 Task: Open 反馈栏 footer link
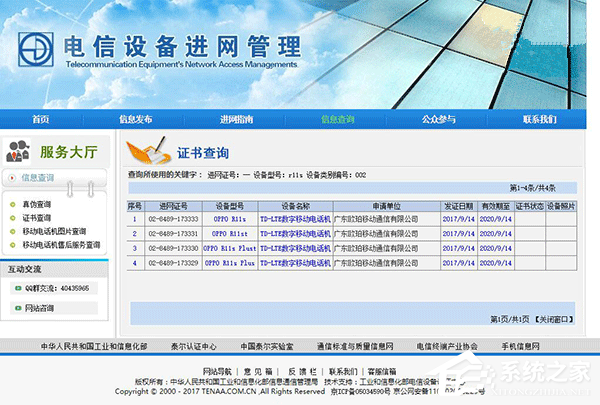[303, 371]
